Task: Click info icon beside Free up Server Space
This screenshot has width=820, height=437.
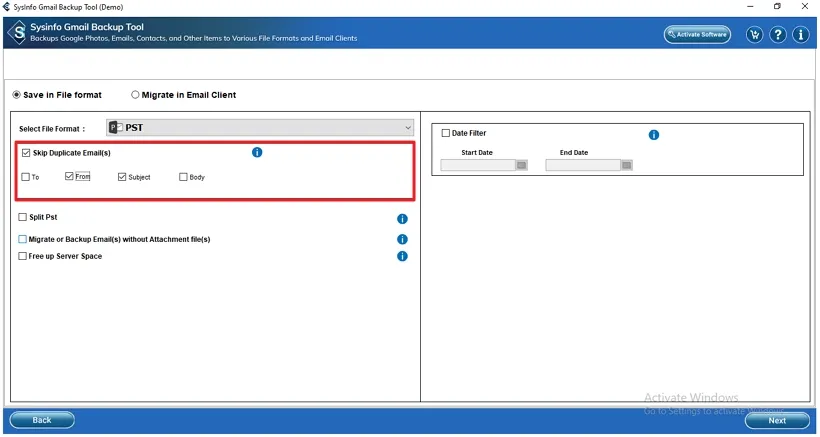Action: 402,257
